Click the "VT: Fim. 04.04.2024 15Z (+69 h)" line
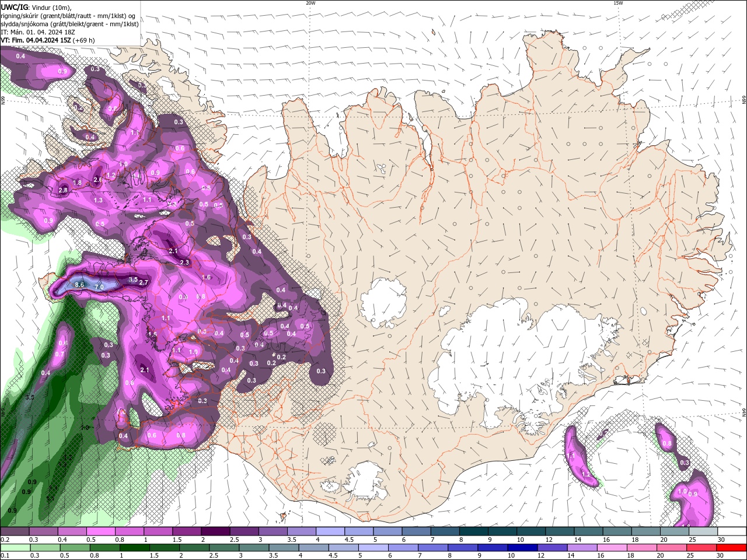The height and width of the screenshot is (560, 747). click(x=48, y=40)
